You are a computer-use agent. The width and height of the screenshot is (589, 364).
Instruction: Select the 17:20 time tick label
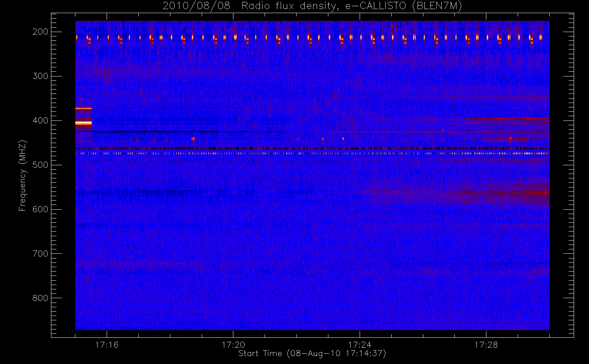coord(233,345)
